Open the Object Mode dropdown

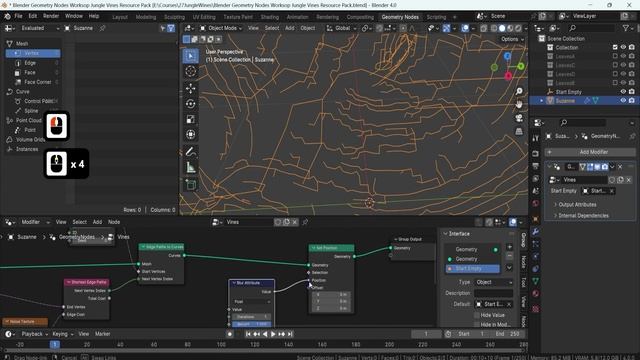(x=221, y=28)
